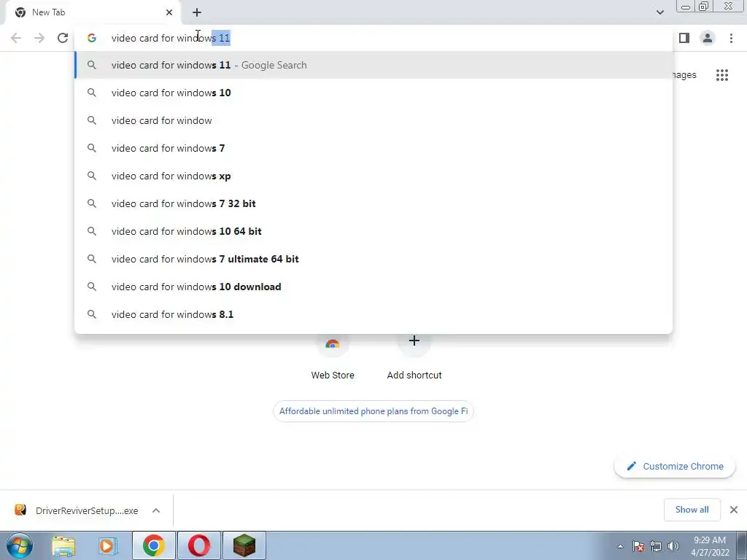
Task: Click the magnifier icon beside 'windows 8.1' suggestion
Action: pos(91,314)
